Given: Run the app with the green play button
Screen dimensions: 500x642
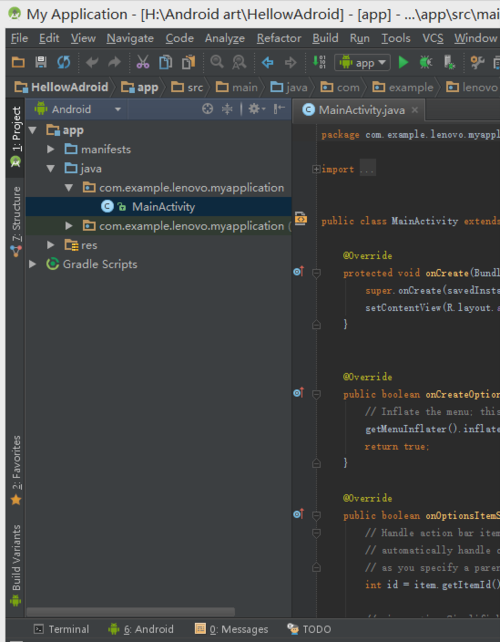Looking at the screenshot, I should pyautogui.click(x=403, y=62).
